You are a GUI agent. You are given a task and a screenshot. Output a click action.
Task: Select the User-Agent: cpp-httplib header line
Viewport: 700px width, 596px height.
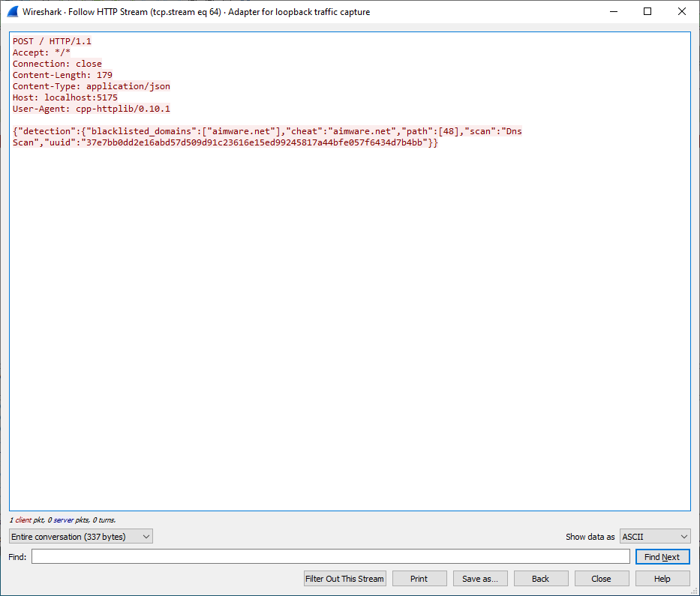[x=91, y=109]
